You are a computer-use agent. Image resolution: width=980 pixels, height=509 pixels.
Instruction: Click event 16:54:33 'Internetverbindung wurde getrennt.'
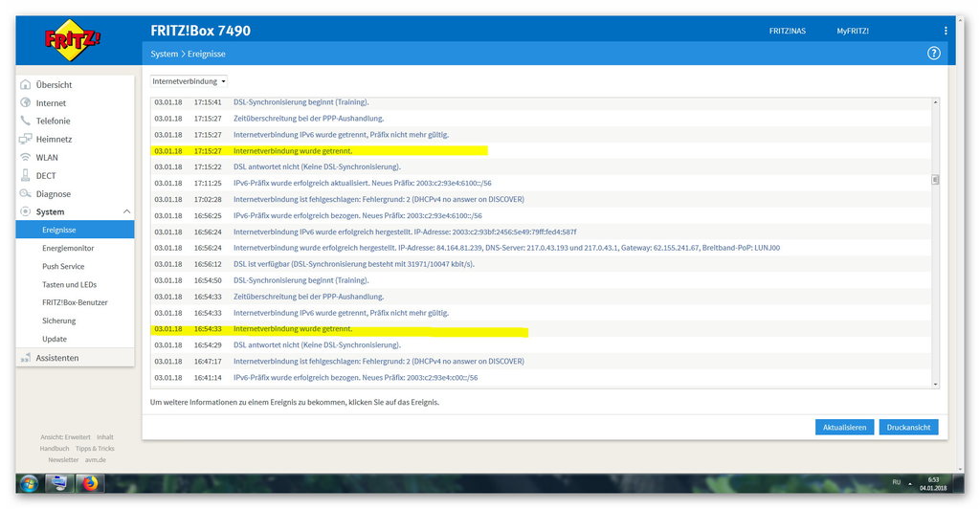tap(542, 328)
